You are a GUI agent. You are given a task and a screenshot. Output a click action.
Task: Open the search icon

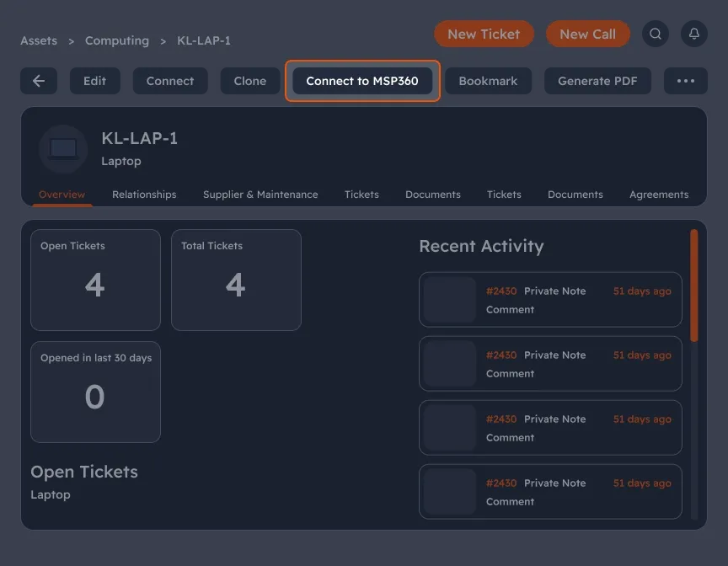coord(656,34)
